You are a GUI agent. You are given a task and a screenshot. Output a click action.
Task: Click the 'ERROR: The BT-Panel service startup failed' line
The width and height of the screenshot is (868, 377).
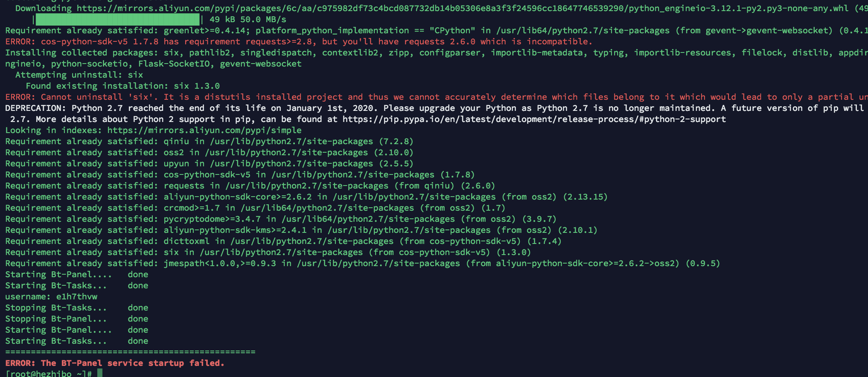click(115, 363)
